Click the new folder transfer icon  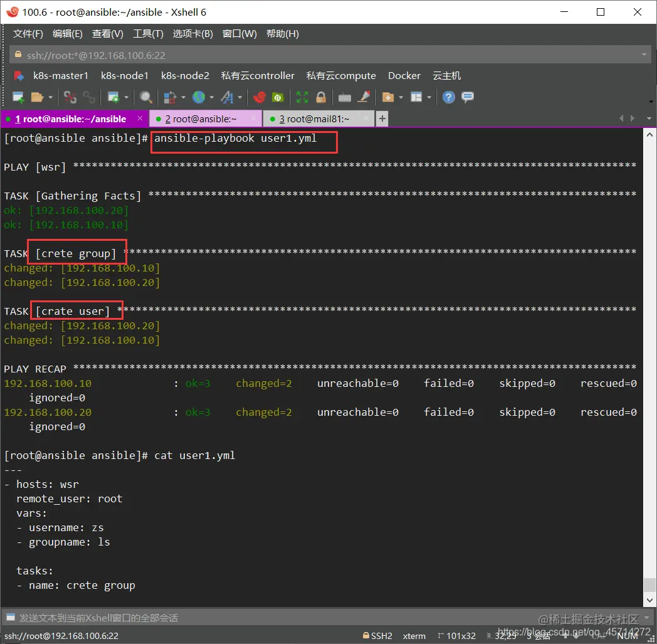388,97
